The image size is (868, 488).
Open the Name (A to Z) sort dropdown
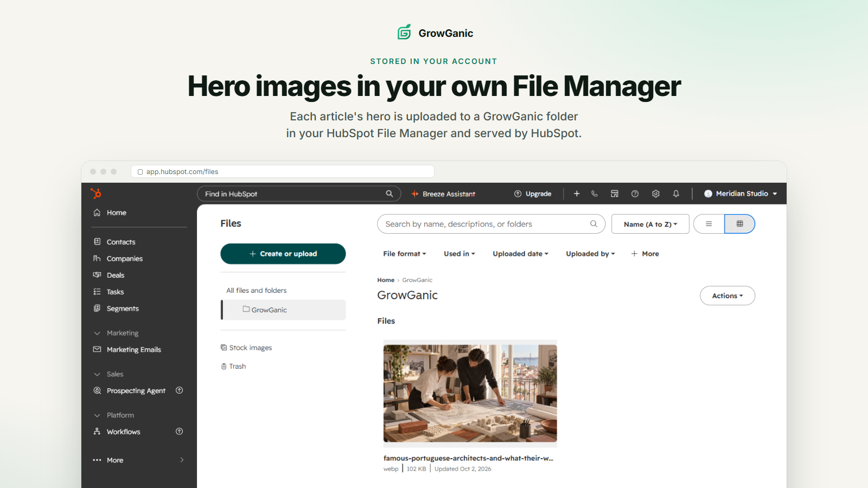(650, 224)
